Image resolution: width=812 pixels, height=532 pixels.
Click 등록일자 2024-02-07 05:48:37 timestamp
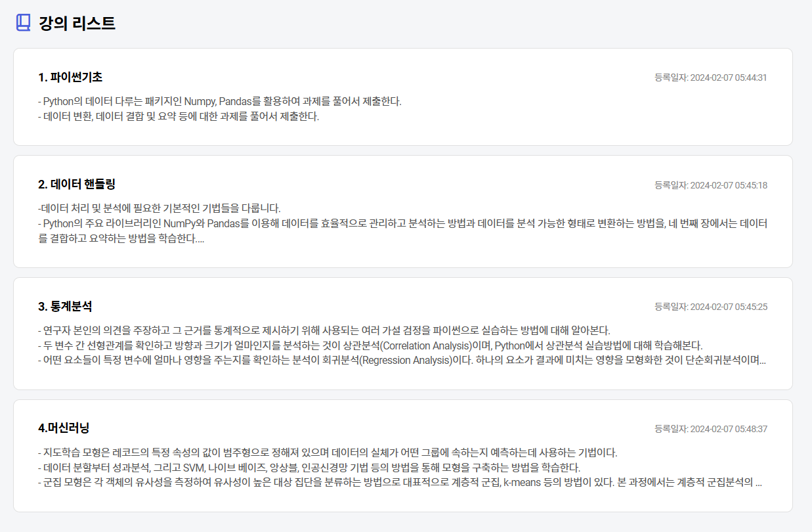pos(711,429)
